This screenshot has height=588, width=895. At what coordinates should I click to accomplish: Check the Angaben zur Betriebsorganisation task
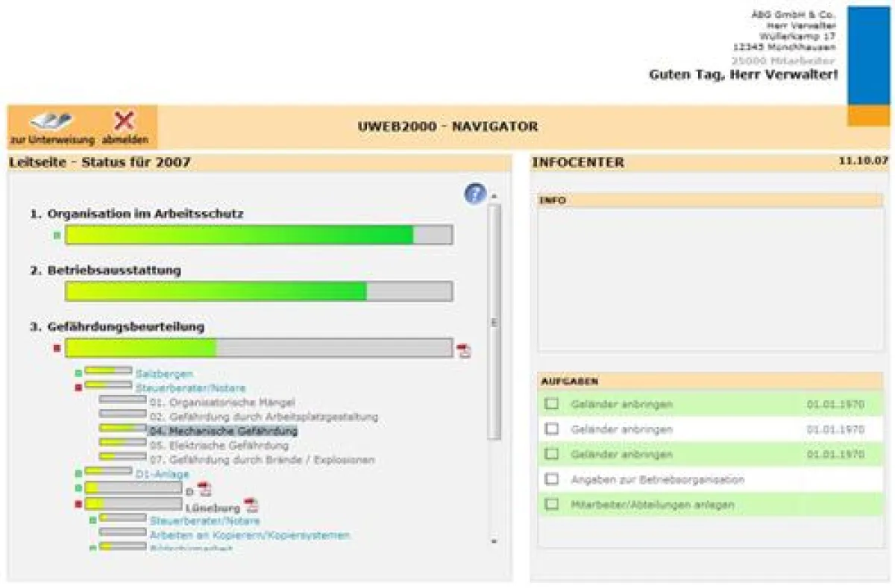click(x=552, y=479)
